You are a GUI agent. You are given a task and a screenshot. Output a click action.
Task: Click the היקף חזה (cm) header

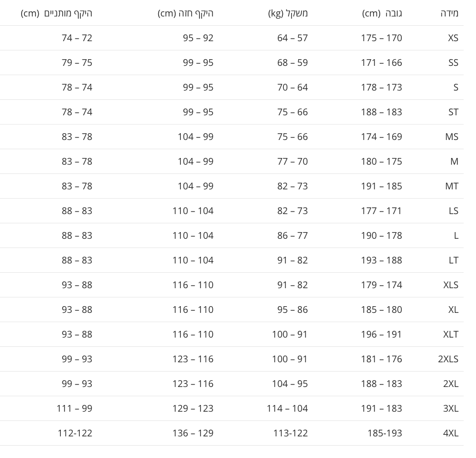click(185, 13)
